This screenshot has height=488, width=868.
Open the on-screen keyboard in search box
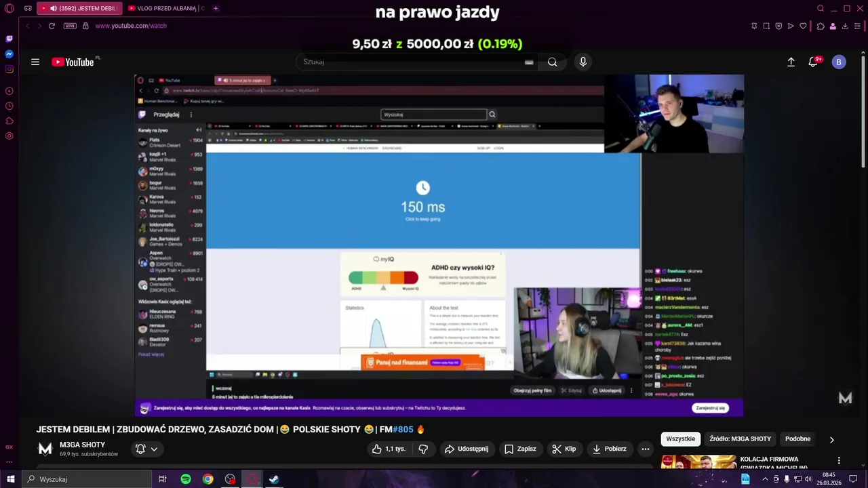(x=529, y=62)
